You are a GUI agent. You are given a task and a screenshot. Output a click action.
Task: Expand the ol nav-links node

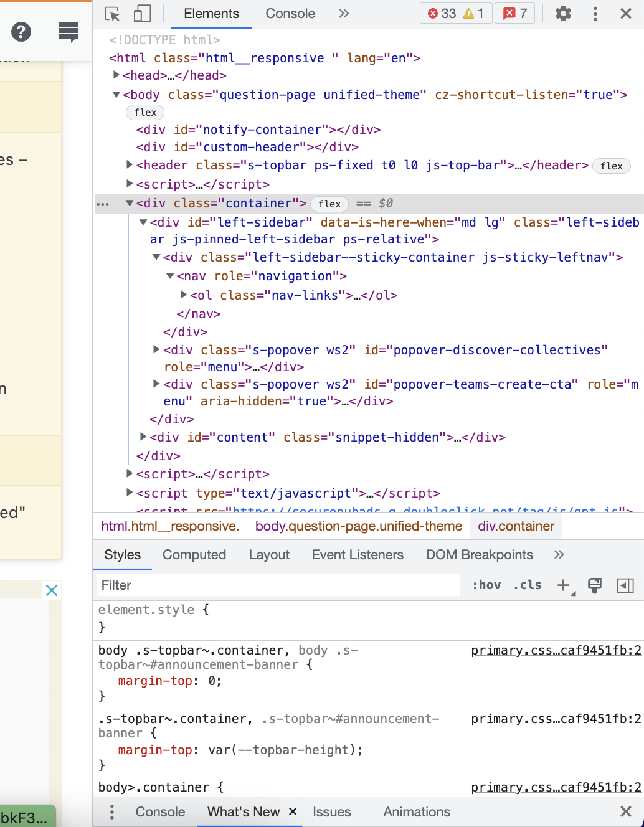(x=184, y=295)
